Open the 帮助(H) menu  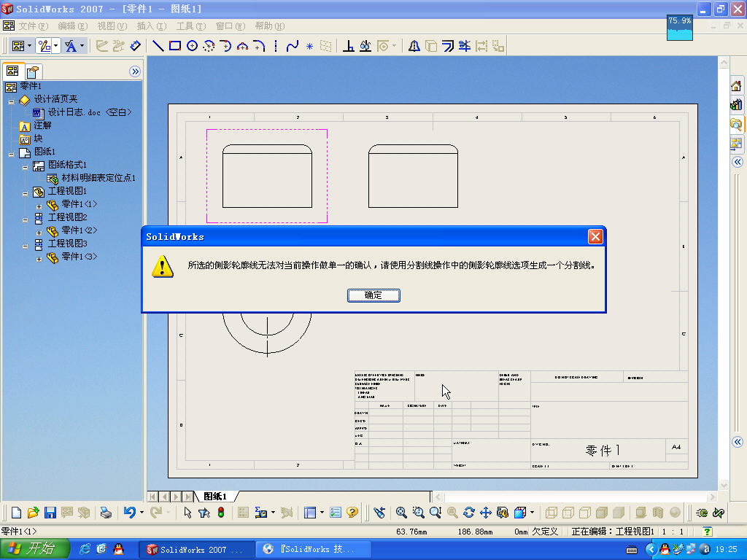tap(269, 26)
